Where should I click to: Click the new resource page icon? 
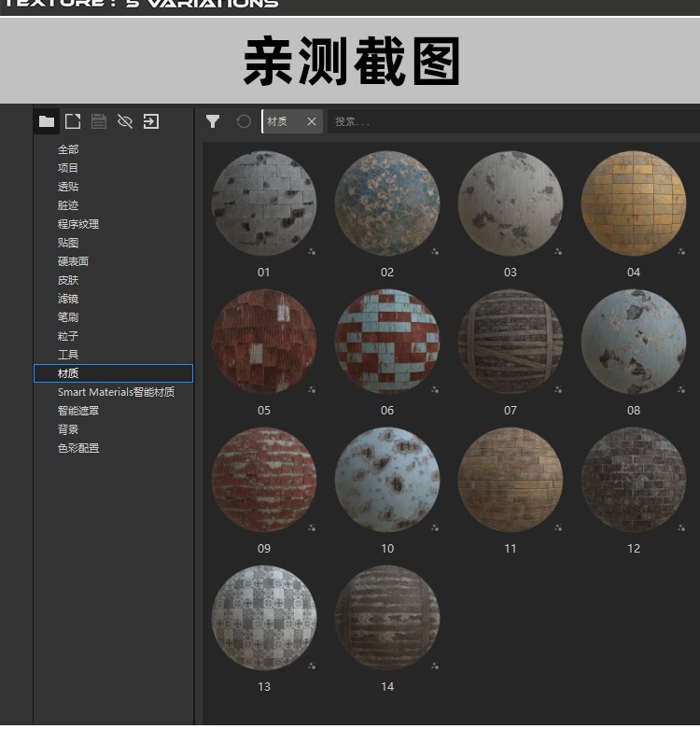pyautogui.click(x=73, y=121)
